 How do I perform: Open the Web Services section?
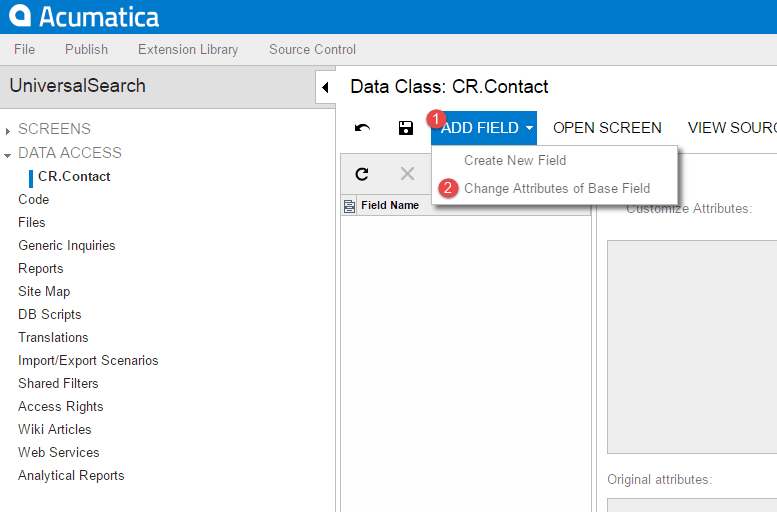pyautogui.click(x=58, y=453)
